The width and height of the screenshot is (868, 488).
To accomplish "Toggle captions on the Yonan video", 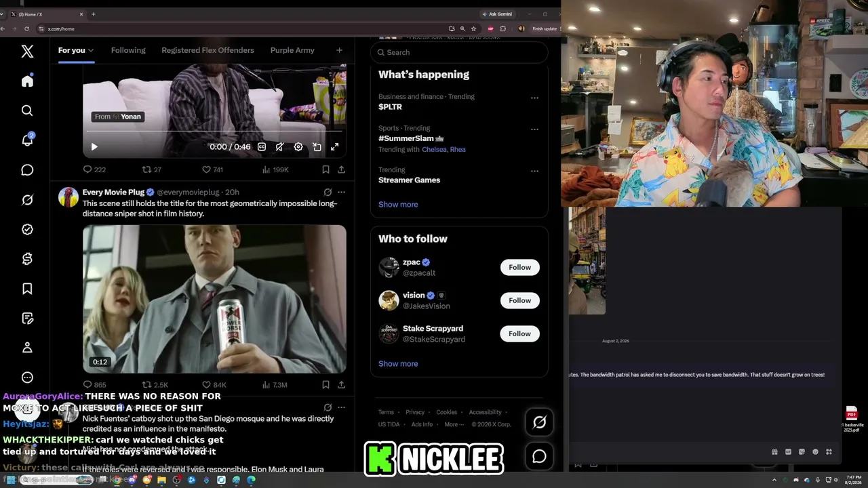I will pos(262,147).
